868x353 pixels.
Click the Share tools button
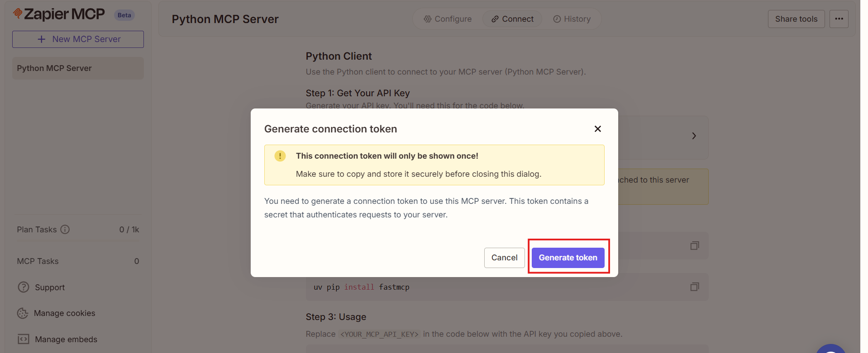(796, 19)
